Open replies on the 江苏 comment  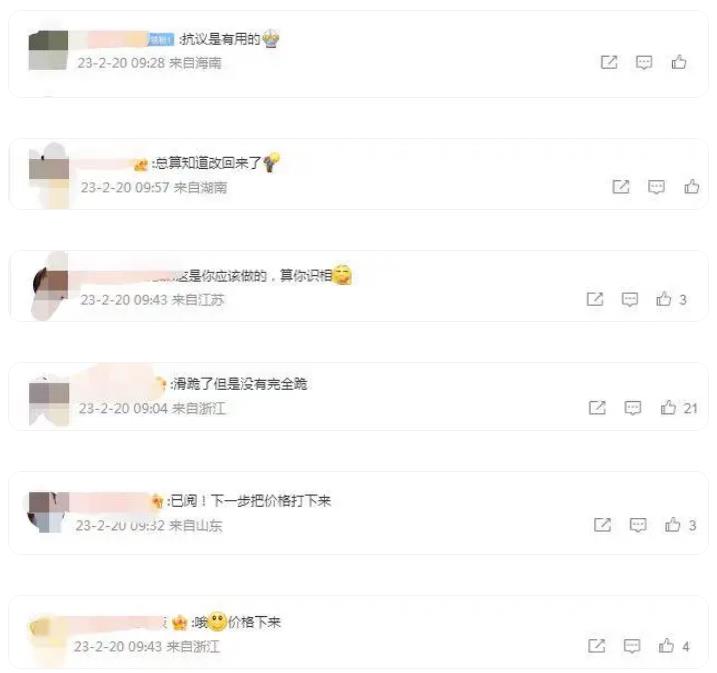click(630, 299)
